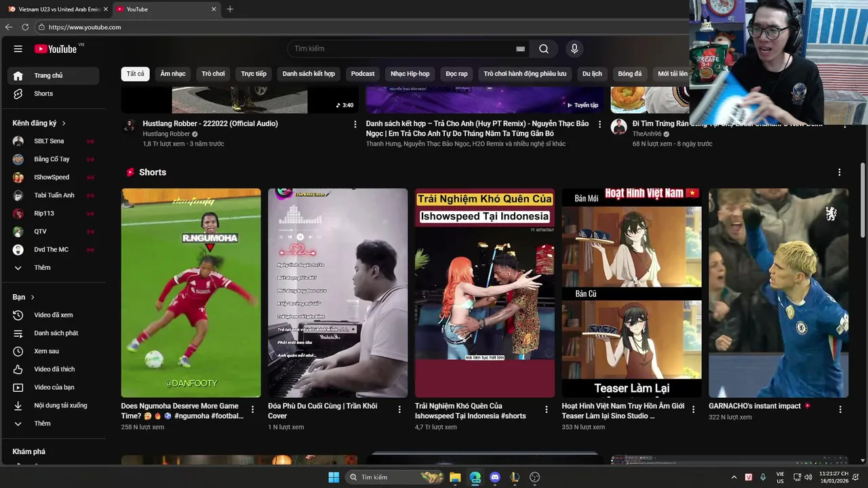Click the page vertical scrollbar

(863, 200)
